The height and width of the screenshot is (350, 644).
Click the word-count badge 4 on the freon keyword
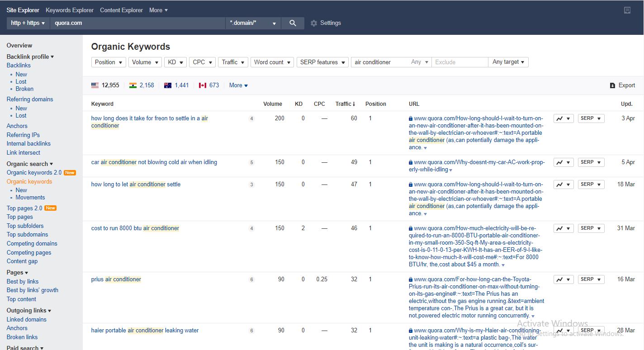tap(252, 119)
